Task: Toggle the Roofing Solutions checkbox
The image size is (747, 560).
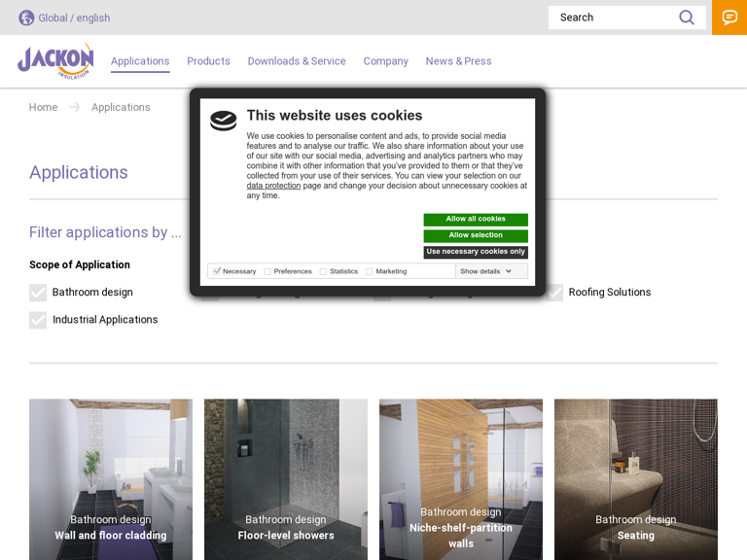Action: click(554, 293)
